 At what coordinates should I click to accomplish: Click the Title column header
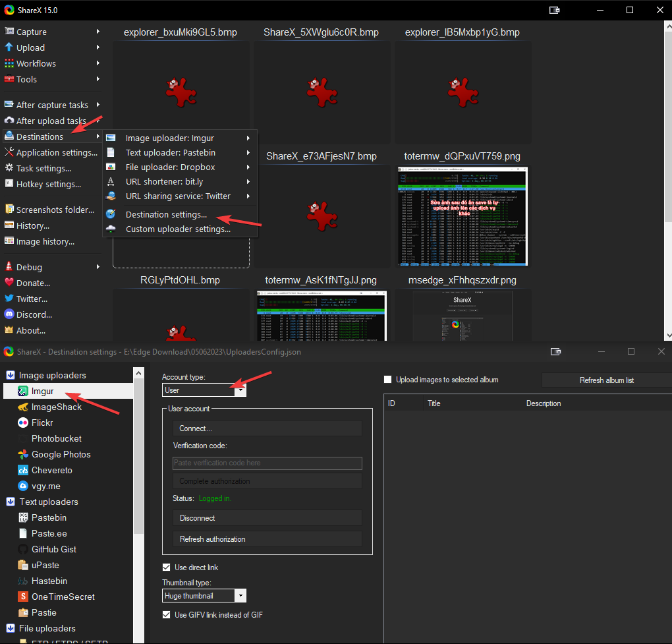point(473,403)
